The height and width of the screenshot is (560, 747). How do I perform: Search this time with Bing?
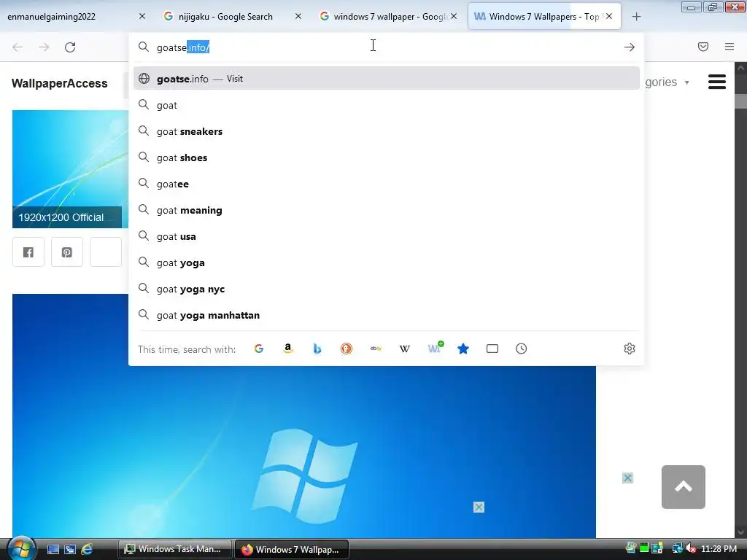tap(317, 349)
